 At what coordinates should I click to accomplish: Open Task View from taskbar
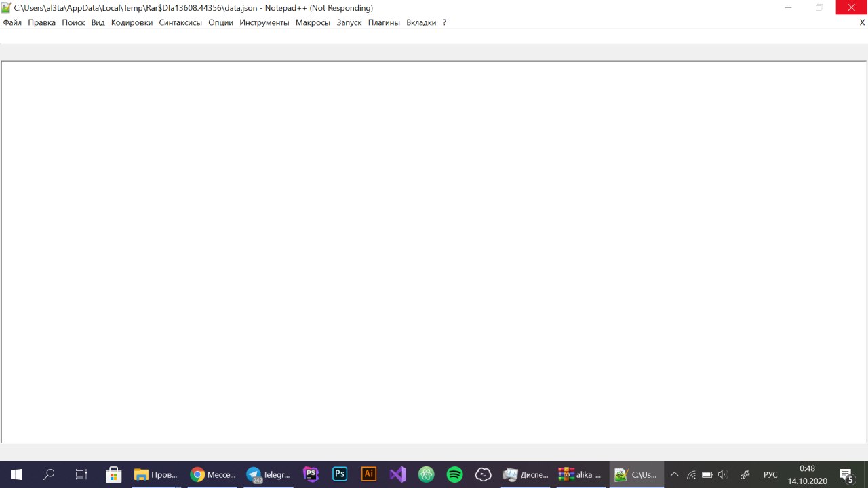coord(81,474)
